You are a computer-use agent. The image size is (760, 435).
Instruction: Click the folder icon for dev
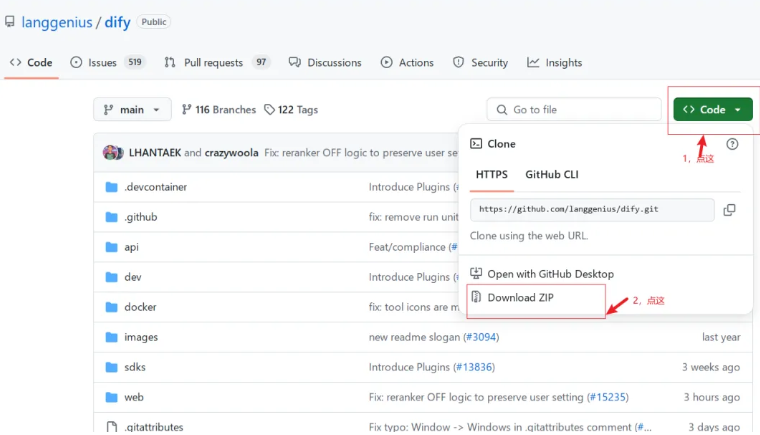point(111,277)
